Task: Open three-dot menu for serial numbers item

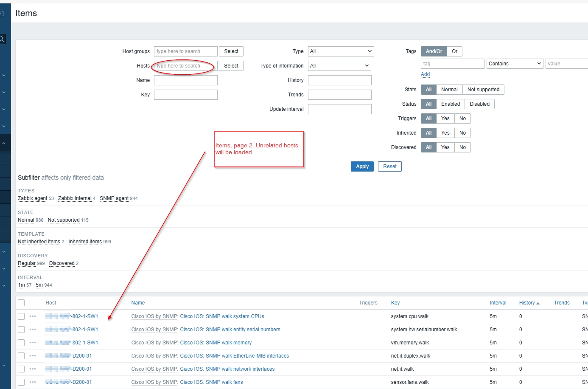Action: click(x=33, y=330)
